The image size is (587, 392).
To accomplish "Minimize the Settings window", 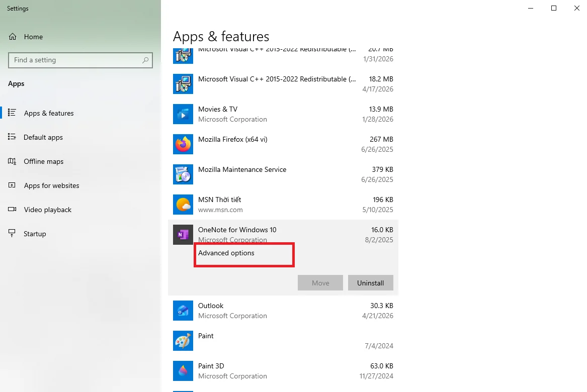I will tap(531, 8).
